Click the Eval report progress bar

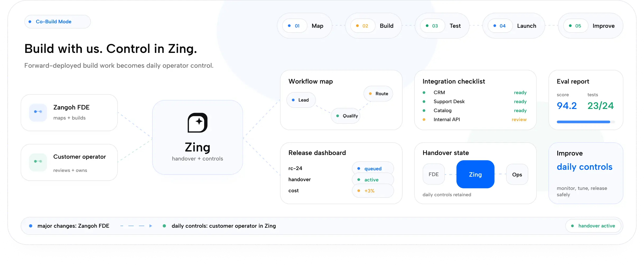coord(586,122)
